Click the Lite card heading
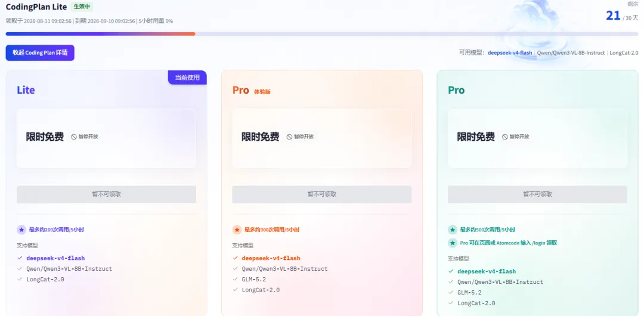Viewport: 644px width, 316px height. [x=26, y=90]
